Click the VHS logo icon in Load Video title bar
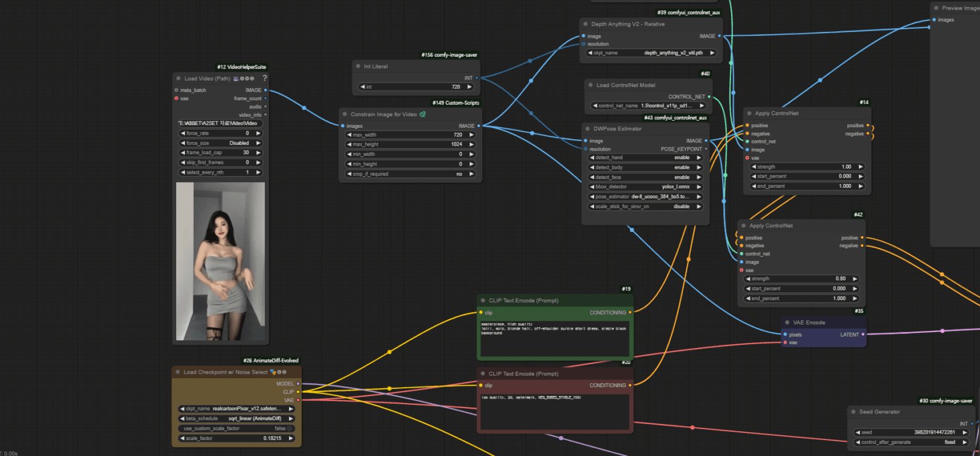The image size is (980, 456). 236,79
